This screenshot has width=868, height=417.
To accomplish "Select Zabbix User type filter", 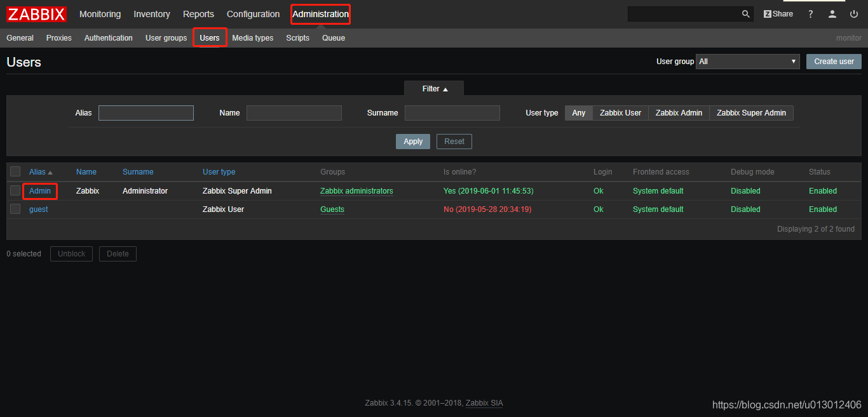I will (621, 113).
